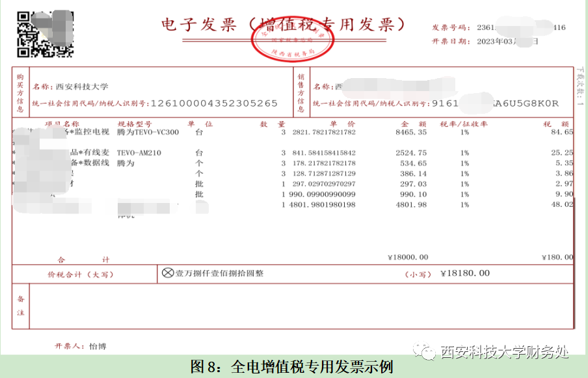Select the amount "4801.98"
This screenshot has height=378, width=588.
click(411, 205)
